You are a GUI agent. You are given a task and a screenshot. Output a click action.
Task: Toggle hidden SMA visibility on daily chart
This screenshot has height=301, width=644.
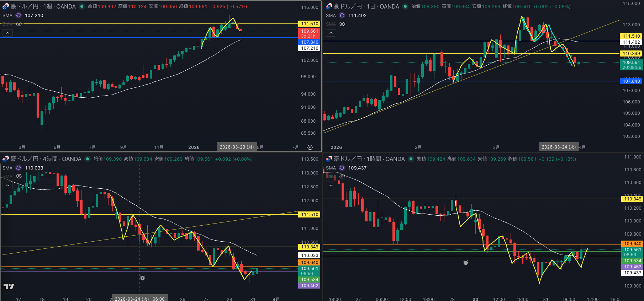click(342, 24)
